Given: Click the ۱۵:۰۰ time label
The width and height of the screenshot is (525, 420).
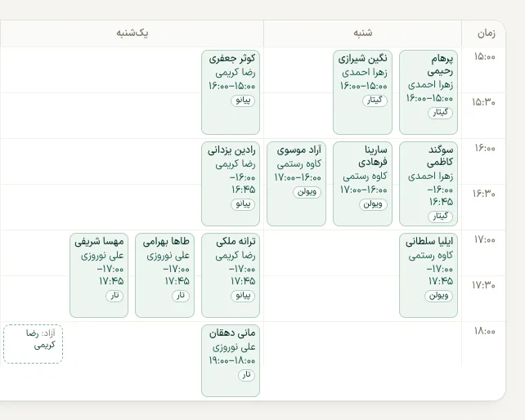Looking at the screenshot, I should tap(484, 57).
